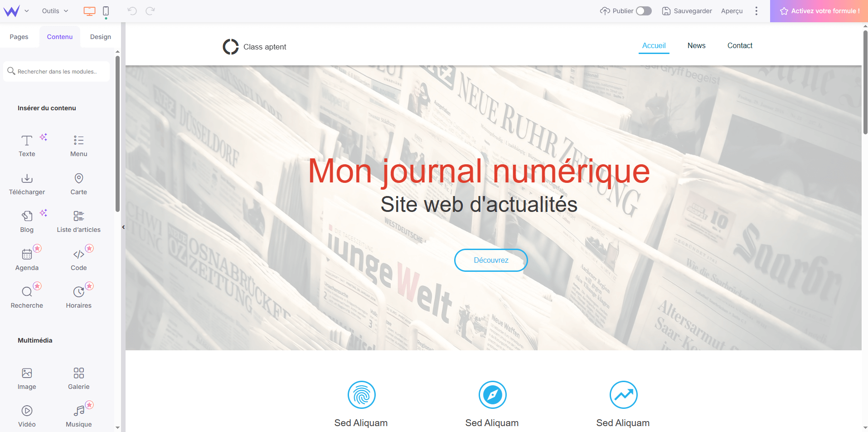Insert the Horaires hours module
868x432 pixels.
click(78, 297)
